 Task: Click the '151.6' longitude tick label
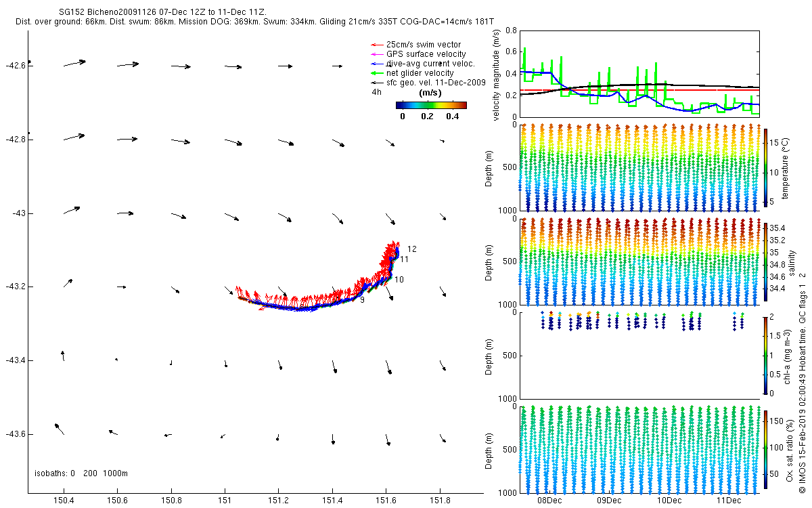click(386, 501)
